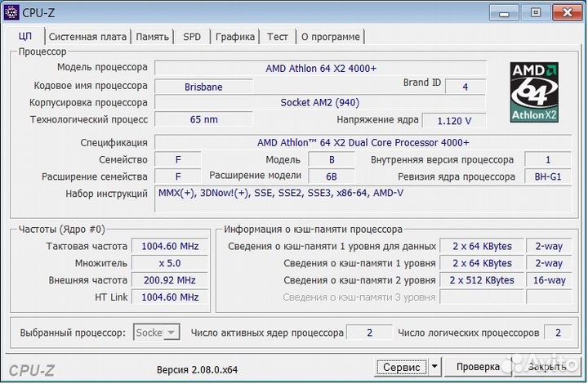Click the Версия 2.08.0.x64 version text
The height and width of the screenshot is (384, 588).
(198, 369)
